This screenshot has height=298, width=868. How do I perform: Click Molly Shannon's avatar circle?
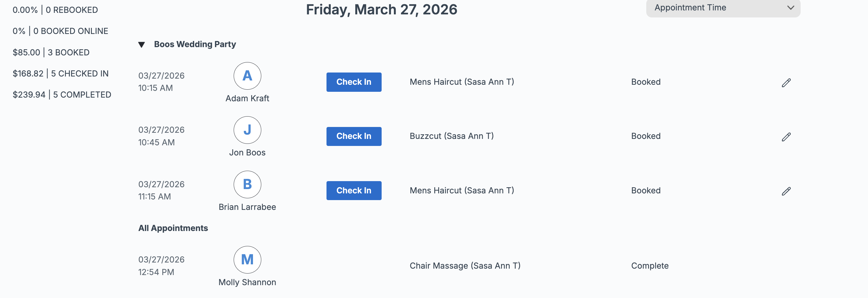tap(247, 260)
